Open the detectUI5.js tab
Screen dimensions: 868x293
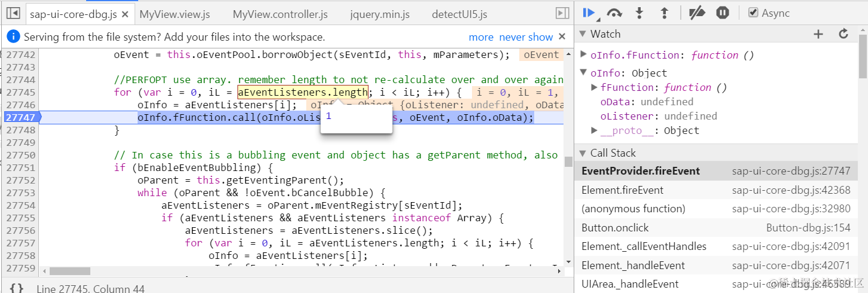coord(459,14)
